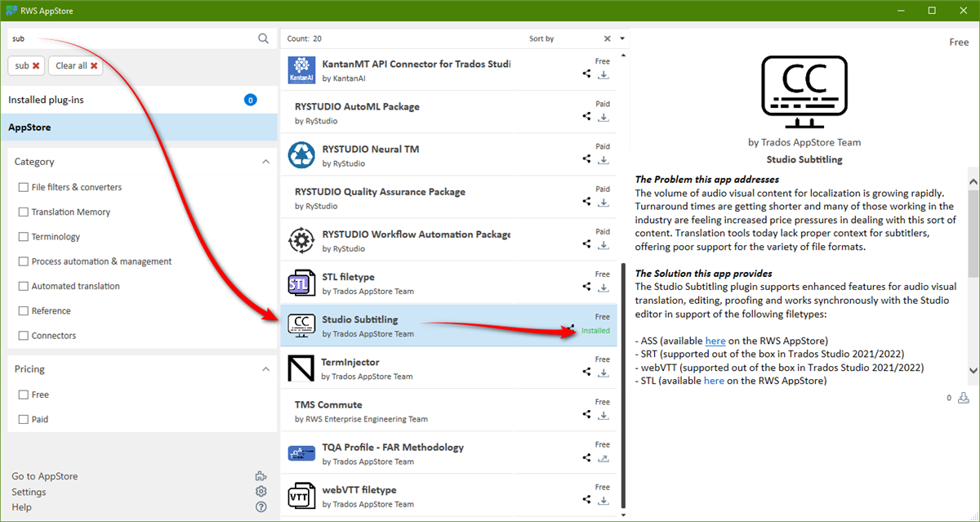The height and width of the screenshot is (522, 980).
Task: Tick the Connectors checkbox
Action: point(23,336)
